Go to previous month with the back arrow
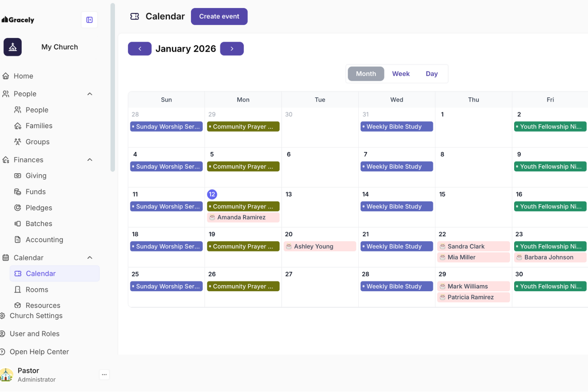This screenshot has width=588, height=392. pos(139,48)
